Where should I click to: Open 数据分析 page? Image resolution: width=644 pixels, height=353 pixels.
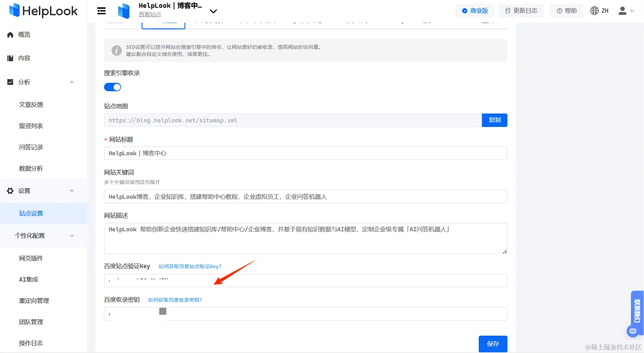coord(31,168)
